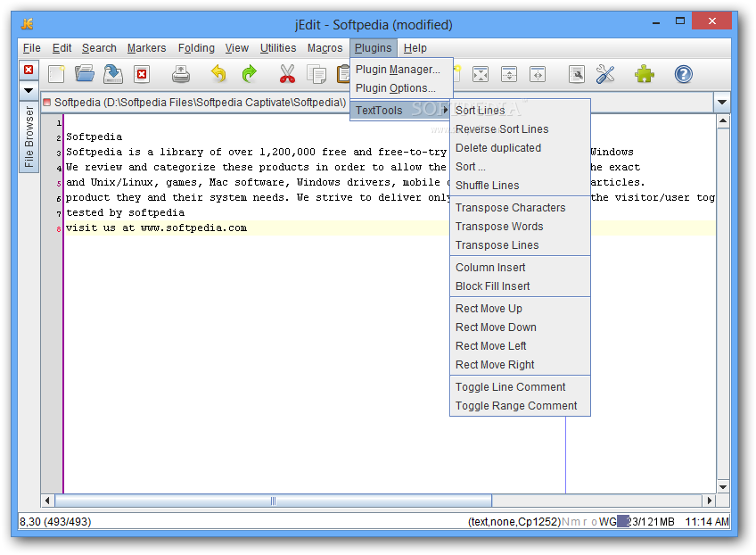
Task: Choose the Sort ... entry
Action: click(520, 167)
